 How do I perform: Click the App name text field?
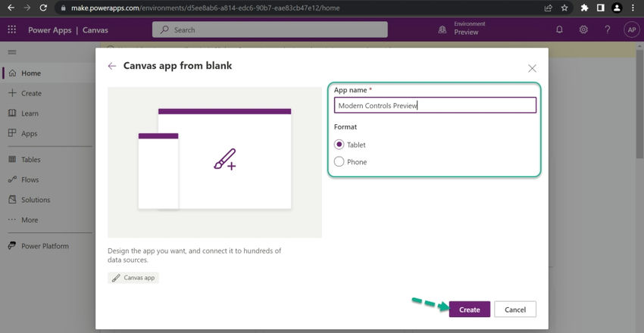tap(435, 105)
